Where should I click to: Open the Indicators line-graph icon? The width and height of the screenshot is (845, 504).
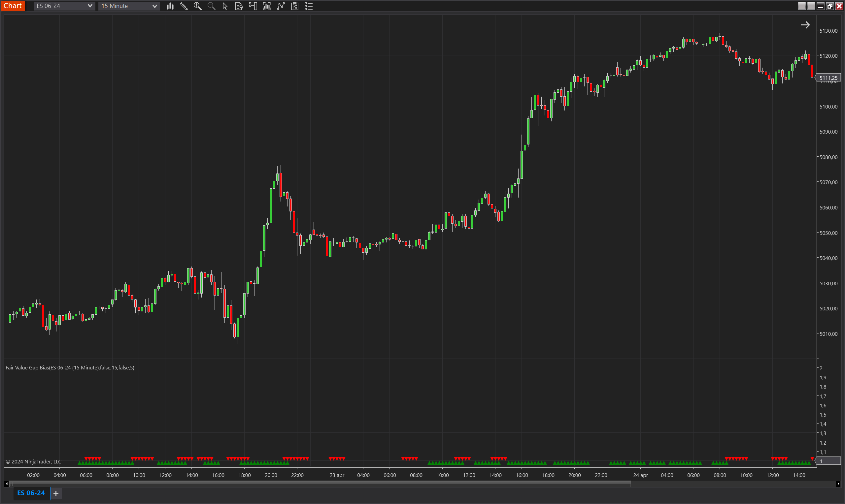(281, 6)
